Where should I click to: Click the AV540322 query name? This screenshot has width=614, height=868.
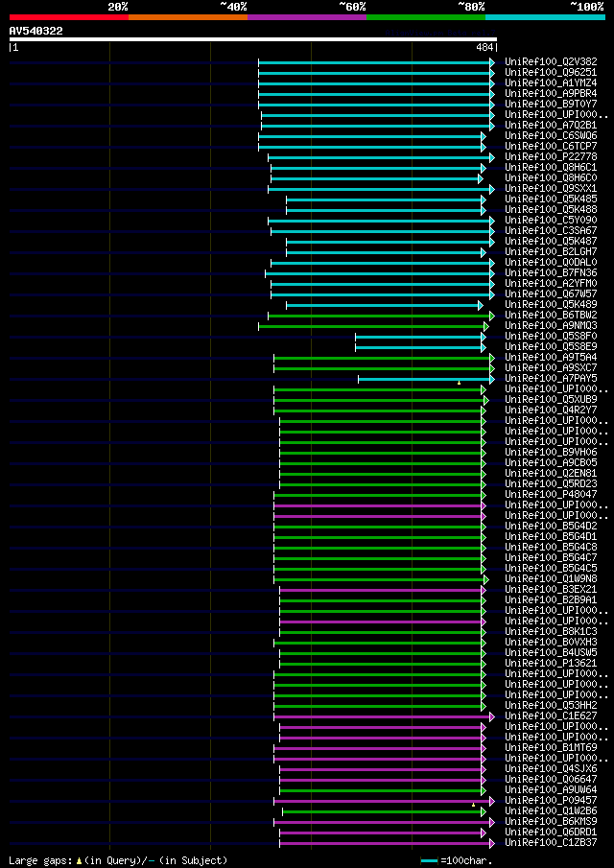(x=36, y=31)
